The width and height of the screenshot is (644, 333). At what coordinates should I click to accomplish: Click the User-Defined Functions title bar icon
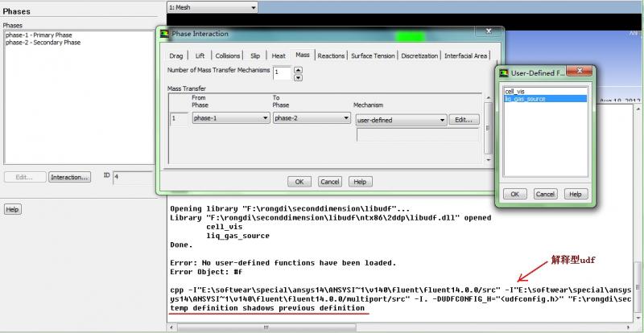tap(504, 73)
